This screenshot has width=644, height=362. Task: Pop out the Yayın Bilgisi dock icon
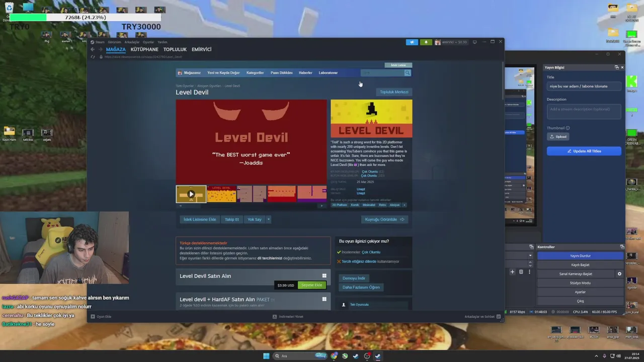pos(616,67)
